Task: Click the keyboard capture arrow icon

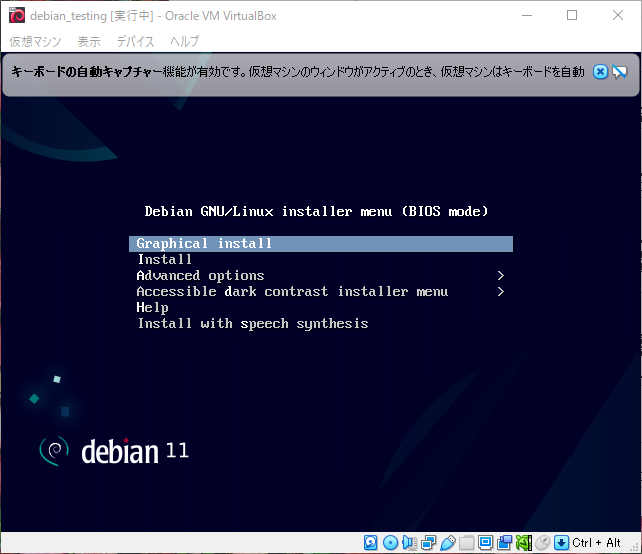Action: click(x=561, y=543)
